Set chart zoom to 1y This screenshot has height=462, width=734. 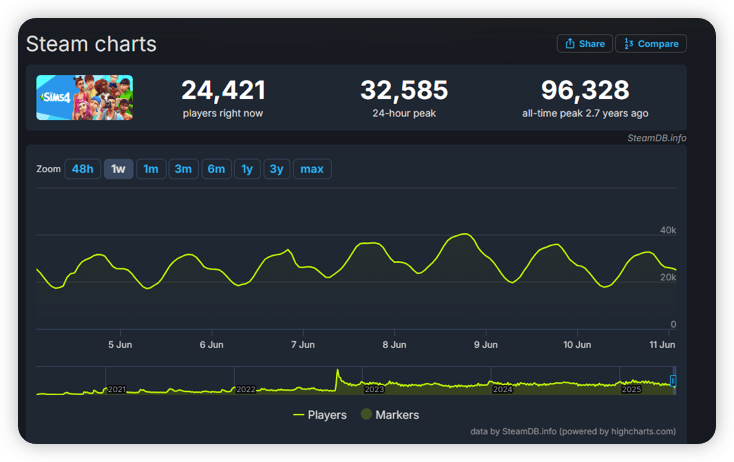pos(247,169)
